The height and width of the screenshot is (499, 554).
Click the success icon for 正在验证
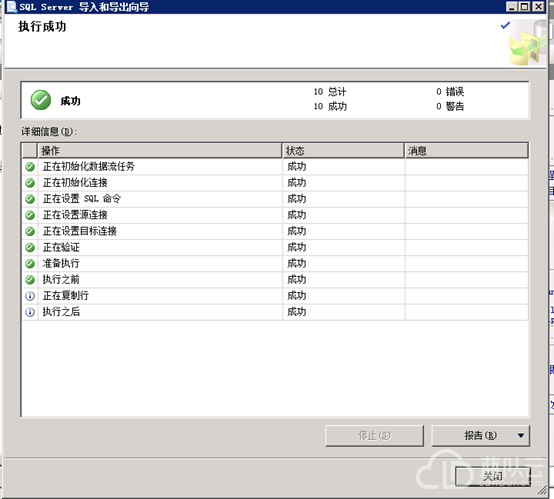[x=30, y=247]
